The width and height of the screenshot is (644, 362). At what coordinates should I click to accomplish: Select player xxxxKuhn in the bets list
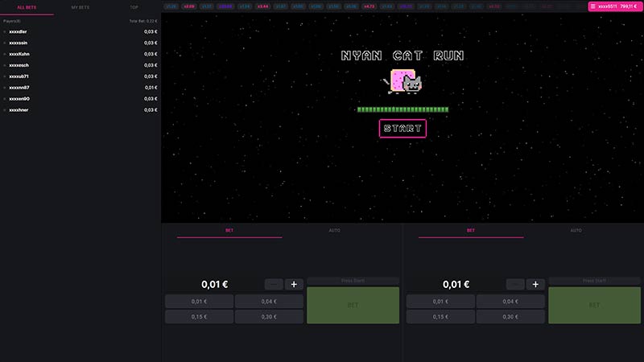tap(19, 54)
